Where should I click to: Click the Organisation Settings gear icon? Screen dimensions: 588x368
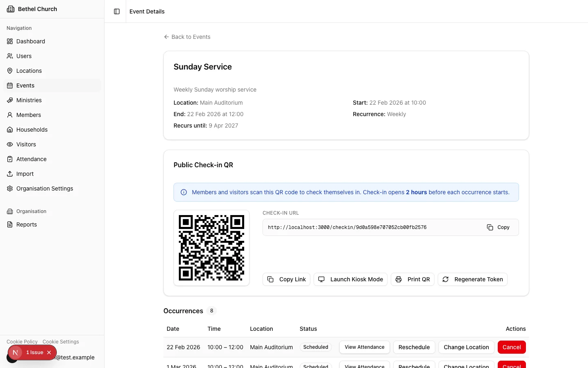pos(10,188)
